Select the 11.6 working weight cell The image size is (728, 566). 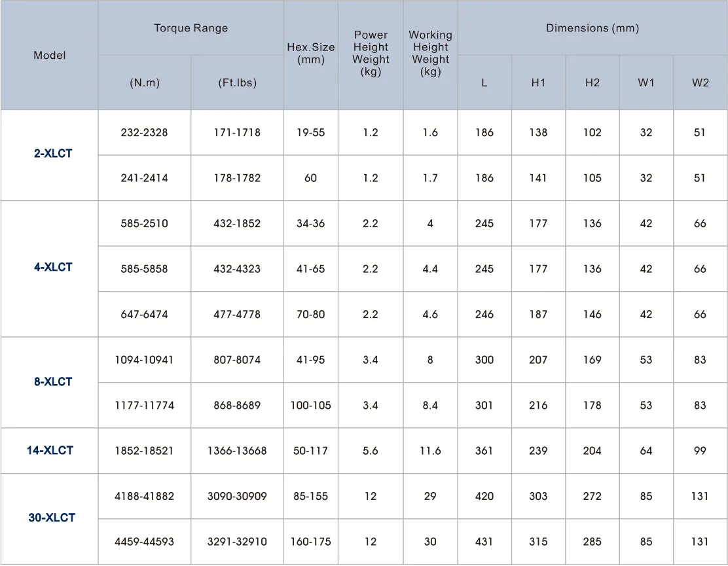tap(430, 450)
